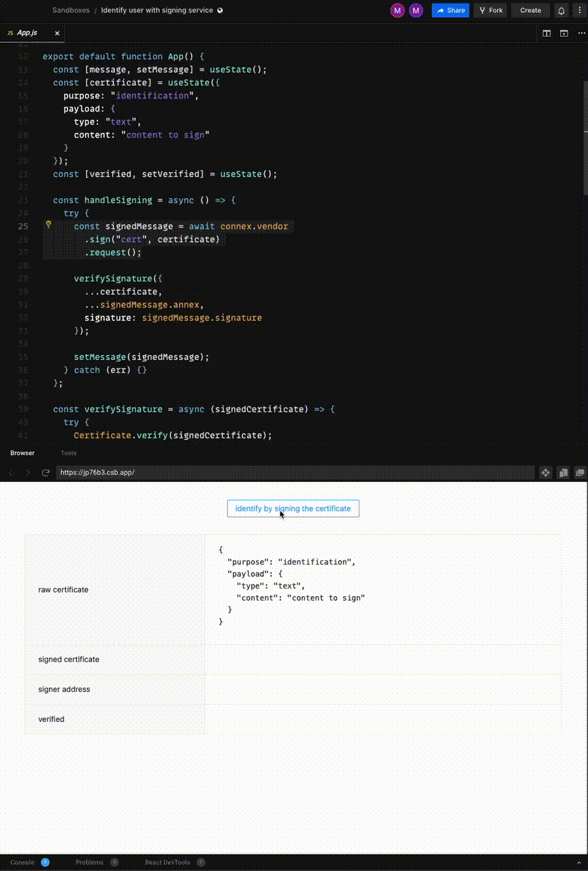Image resolution: width=588 pixels, height=871 pixels.
Task: Click the Share button
Action: point(451,10)
